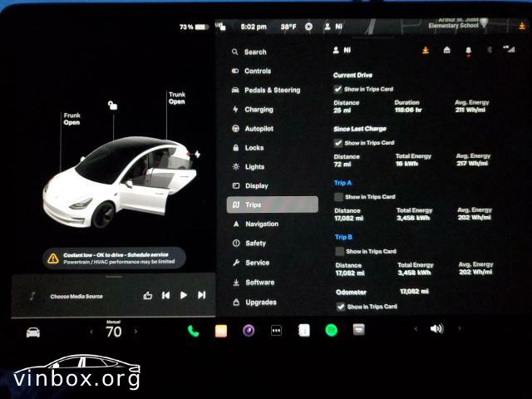
Task: Open the Software menu
Action: click(x=254, y=283)
